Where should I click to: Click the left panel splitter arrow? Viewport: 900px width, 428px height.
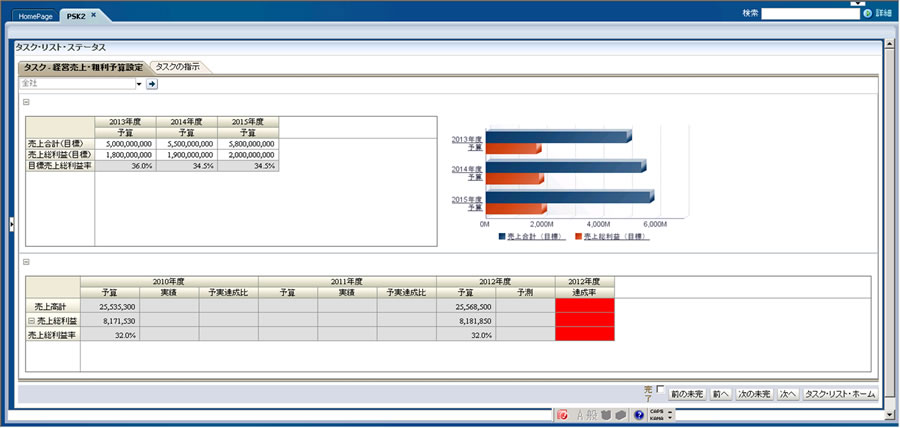(12, 225)
